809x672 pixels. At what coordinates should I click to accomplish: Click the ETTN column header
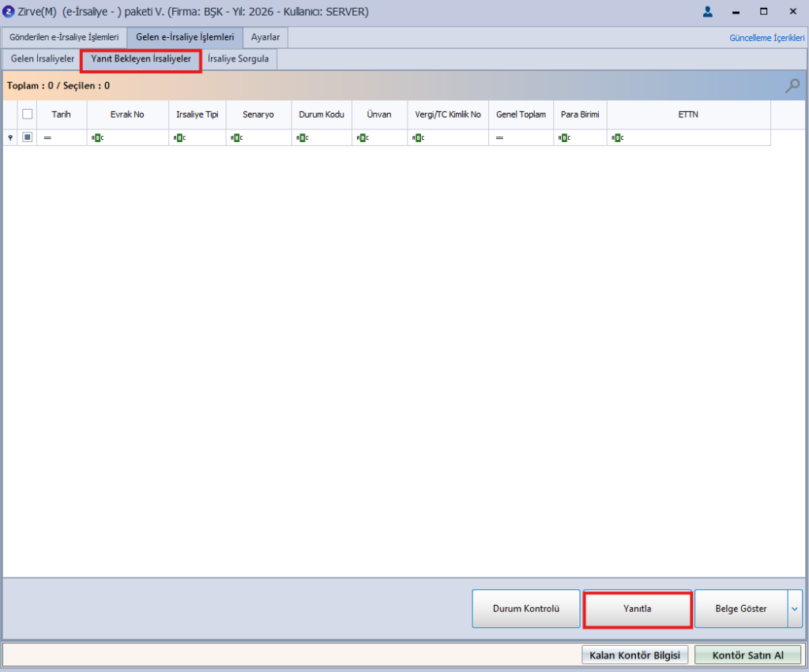(x=688, y=115)
